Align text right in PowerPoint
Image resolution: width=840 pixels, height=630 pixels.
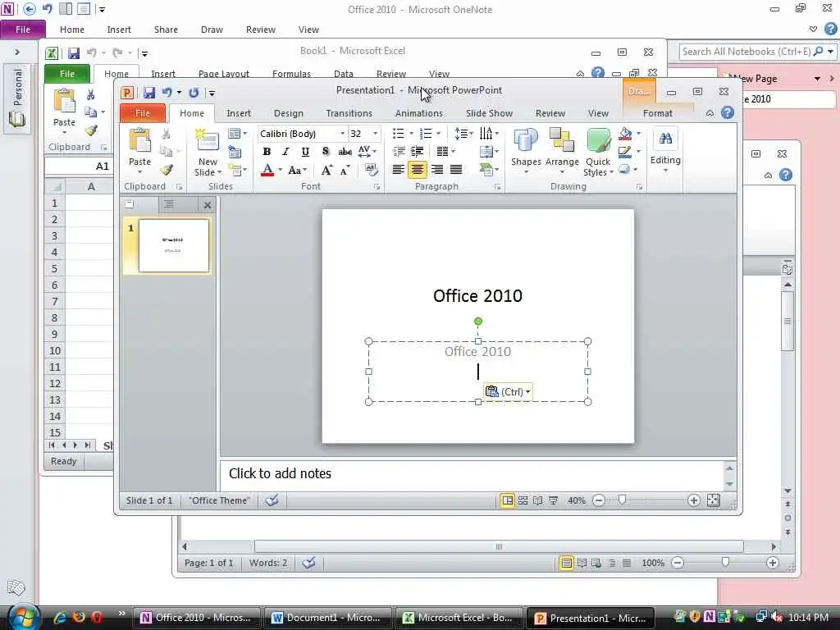[437, 170]
